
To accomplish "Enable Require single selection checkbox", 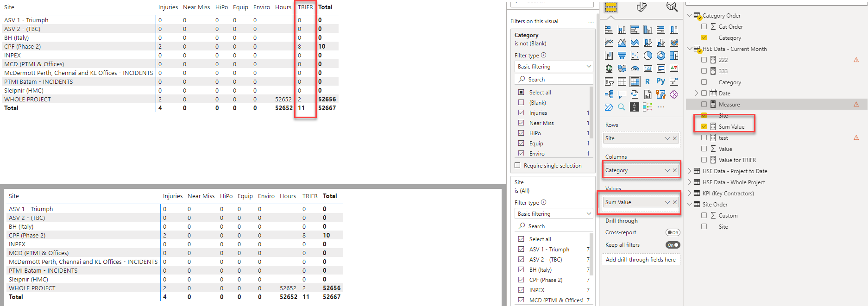I will [517, 165].
